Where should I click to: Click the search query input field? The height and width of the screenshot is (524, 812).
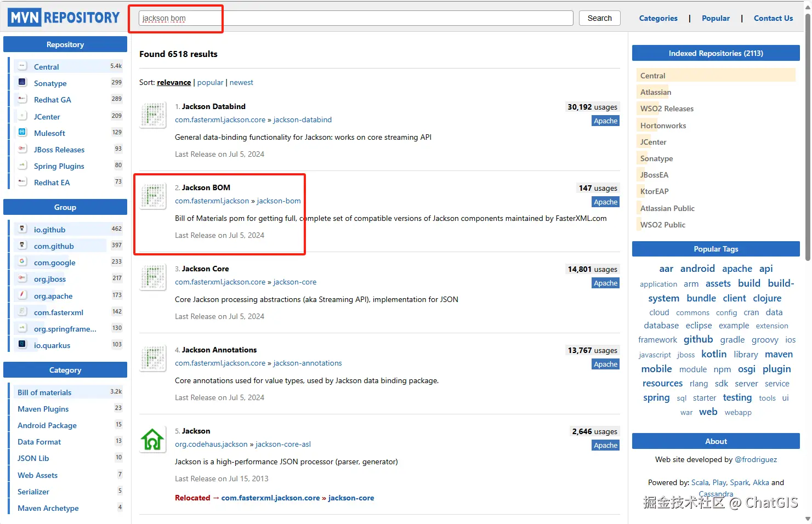point(356,18)
